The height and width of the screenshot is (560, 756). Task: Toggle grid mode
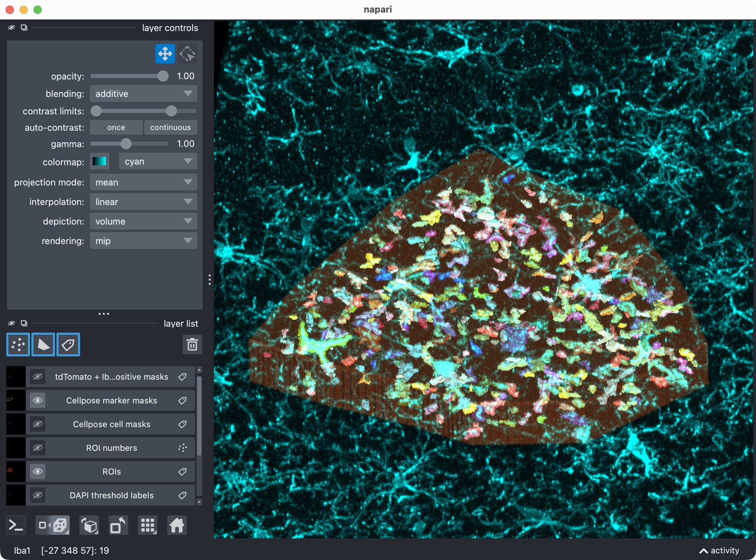point(148,525)
